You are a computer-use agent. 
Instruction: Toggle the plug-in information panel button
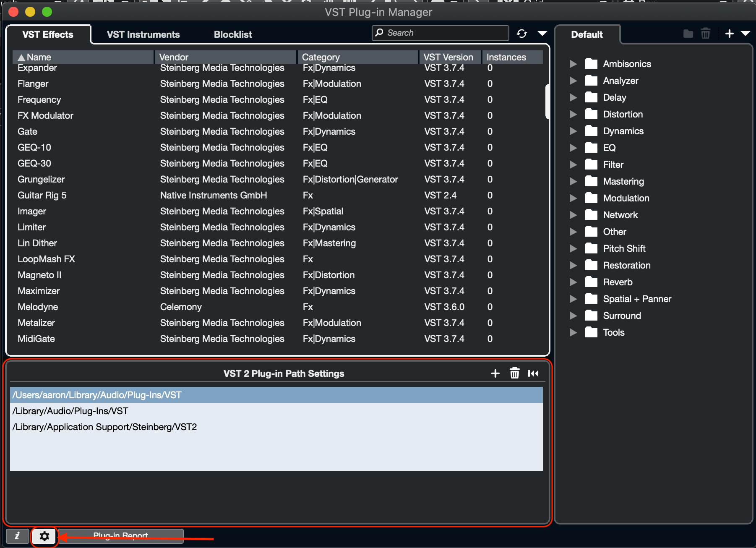pos(17,536)
